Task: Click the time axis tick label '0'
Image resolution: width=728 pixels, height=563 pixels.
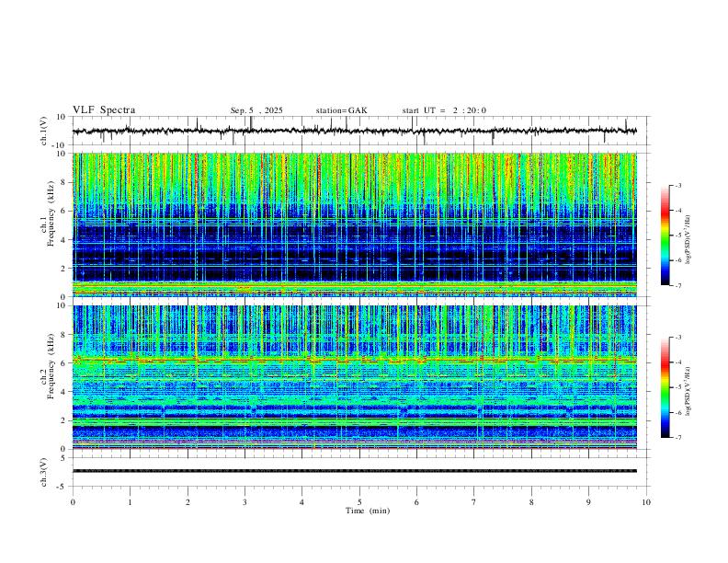Action: [x=73, y=502]
